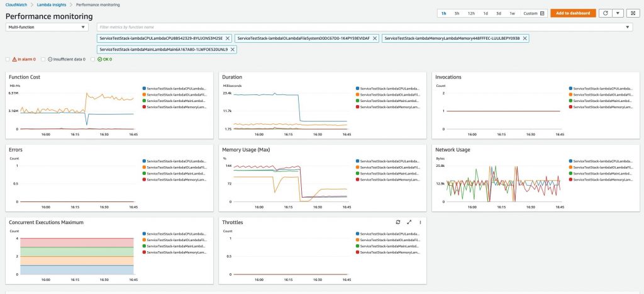The height and width of the screenshot is (294, 644).
Task: Select the 12h time range
Action: click(x=471, y=13)
